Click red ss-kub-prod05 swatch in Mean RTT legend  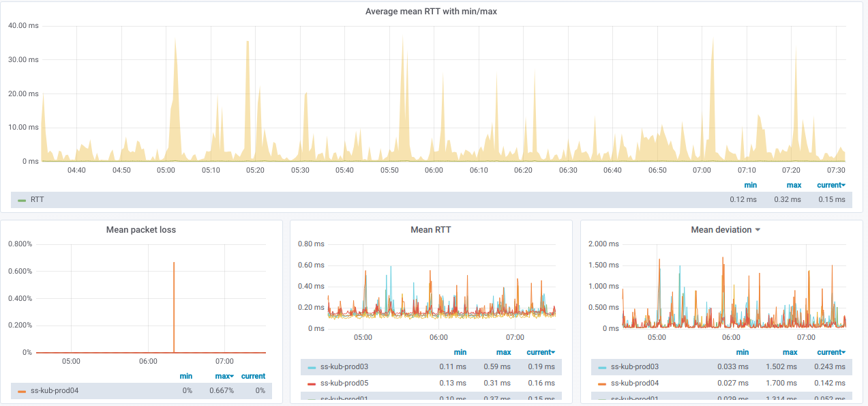tap(312, 383)
